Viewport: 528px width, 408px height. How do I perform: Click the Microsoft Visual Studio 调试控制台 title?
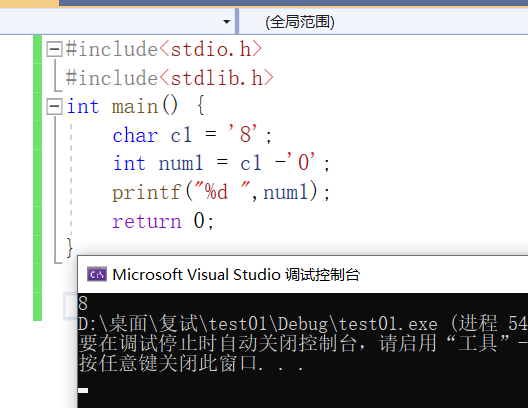[x=236, y=275]
